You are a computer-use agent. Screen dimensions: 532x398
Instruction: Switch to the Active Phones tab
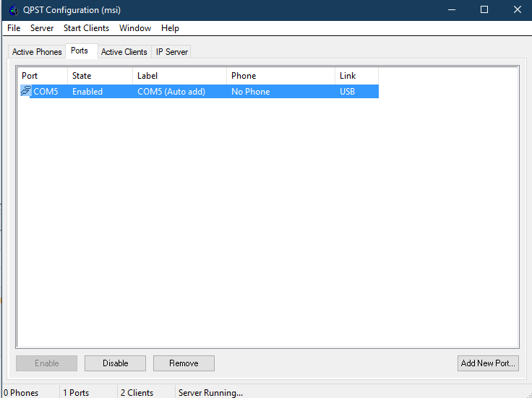[37, 52]
